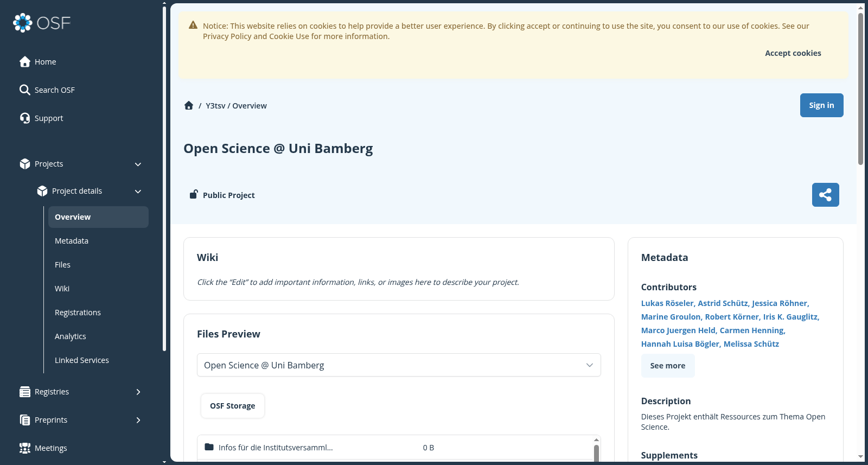
Task: Click the OSF logo in the sidebar
Action: click(42, 23)
